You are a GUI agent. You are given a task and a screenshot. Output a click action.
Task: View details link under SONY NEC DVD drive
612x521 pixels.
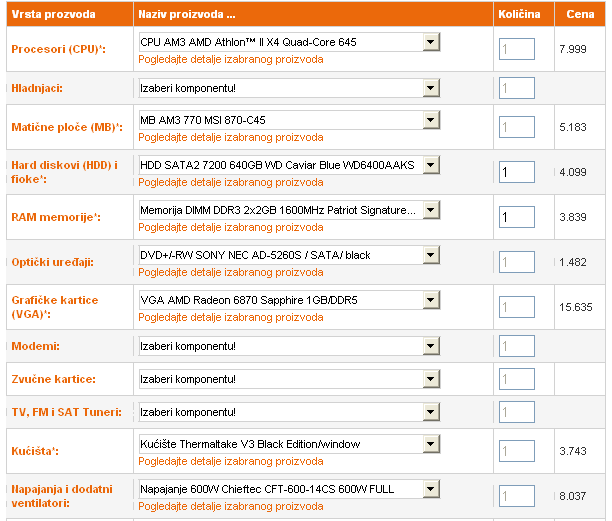coord(231,272)
